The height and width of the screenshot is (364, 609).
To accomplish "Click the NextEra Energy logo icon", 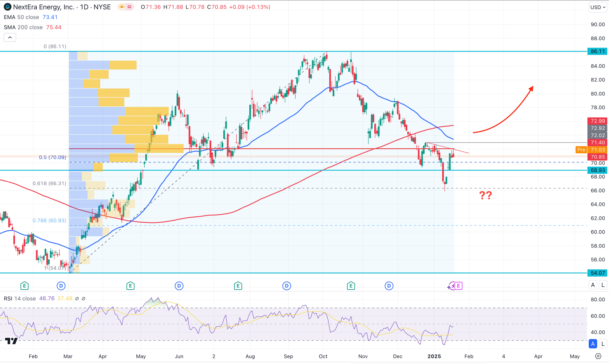I will point(7,7).
